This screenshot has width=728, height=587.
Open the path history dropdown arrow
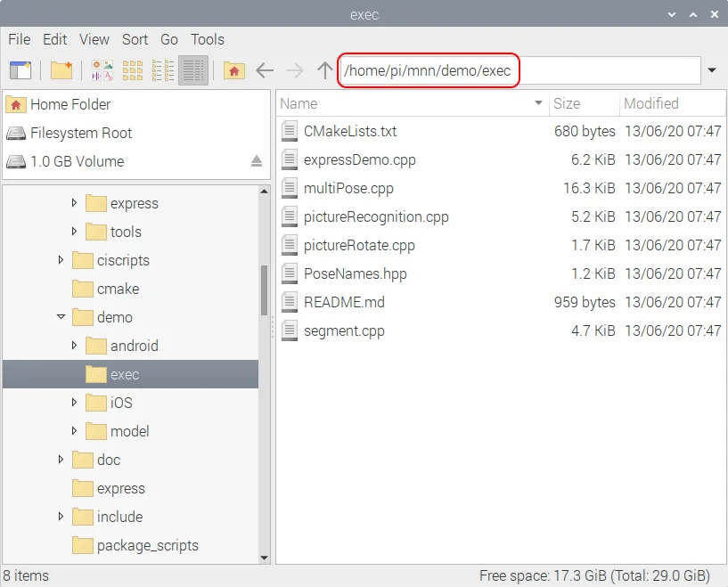click(x=712, y=70)
